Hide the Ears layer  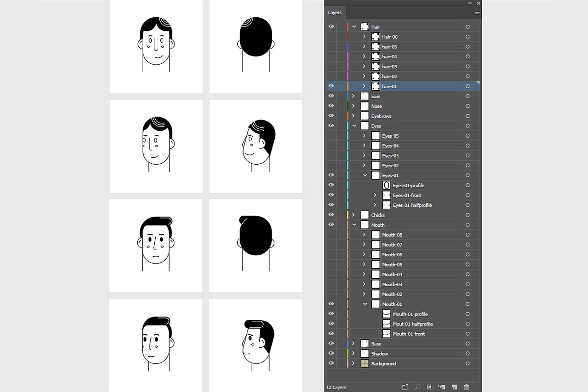pos(331,96)
